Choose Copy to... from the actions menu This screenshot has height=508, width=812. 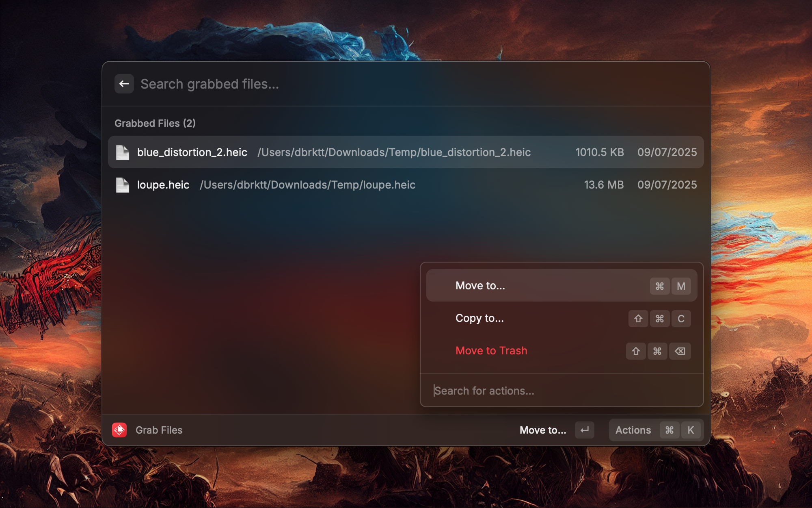(x=479, y=318)
